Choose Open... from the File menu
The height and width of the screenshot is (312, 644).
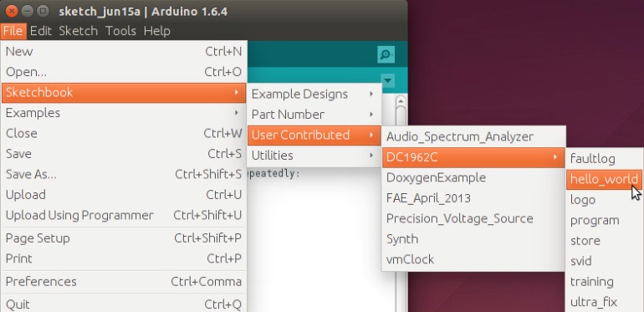pyautogui.click(x=124, y=72)
